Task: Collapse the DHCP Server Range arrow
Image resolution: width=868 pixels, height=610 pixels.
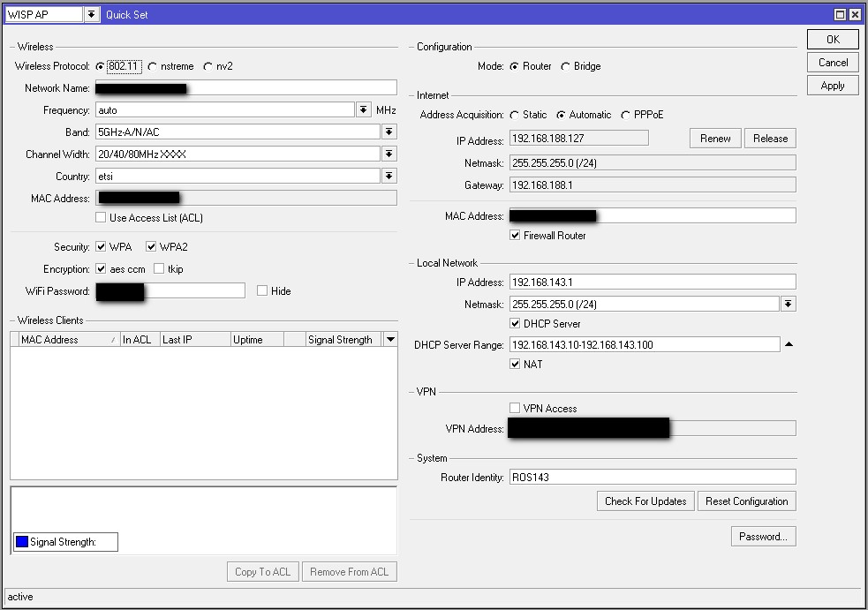Action: click(x=789, y=344)
